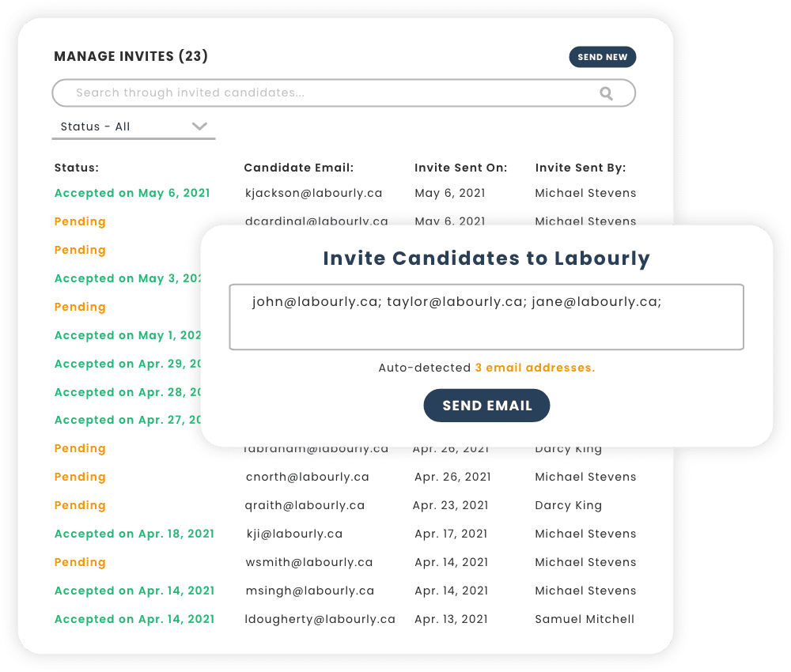The height and width of the screenshot is (672, 791).
Task: Select status Accepted on May 1
Action: [x=127, y=335]
